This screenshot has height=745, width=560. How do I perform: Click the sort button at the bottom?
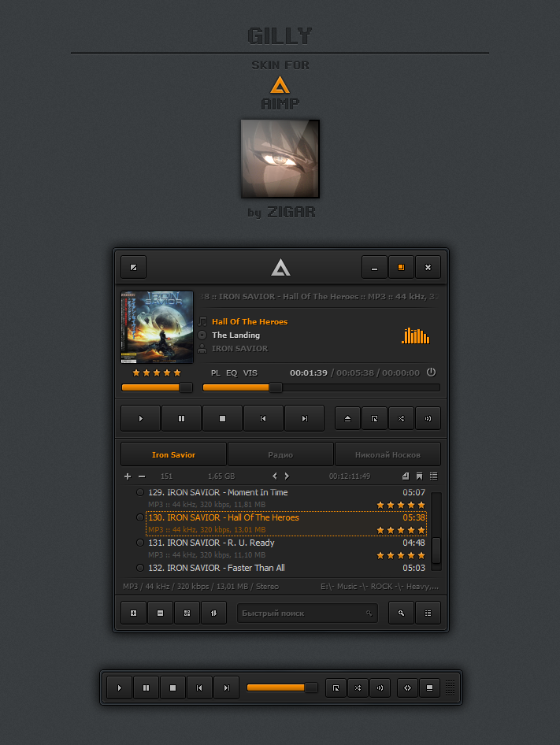(214, 613)
